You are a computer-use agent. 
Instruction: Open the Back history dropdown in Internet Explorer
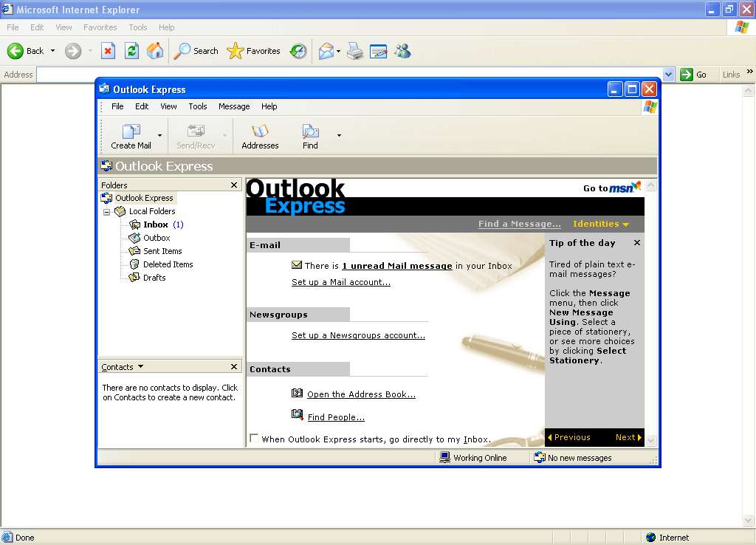coord(52,51)
